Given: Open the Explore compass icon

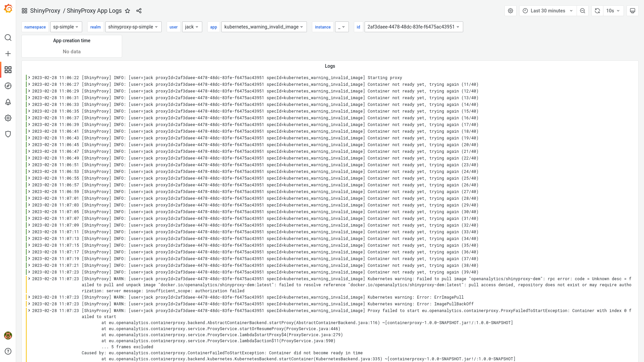Looking at the screenshot, I should coord(8,86).
